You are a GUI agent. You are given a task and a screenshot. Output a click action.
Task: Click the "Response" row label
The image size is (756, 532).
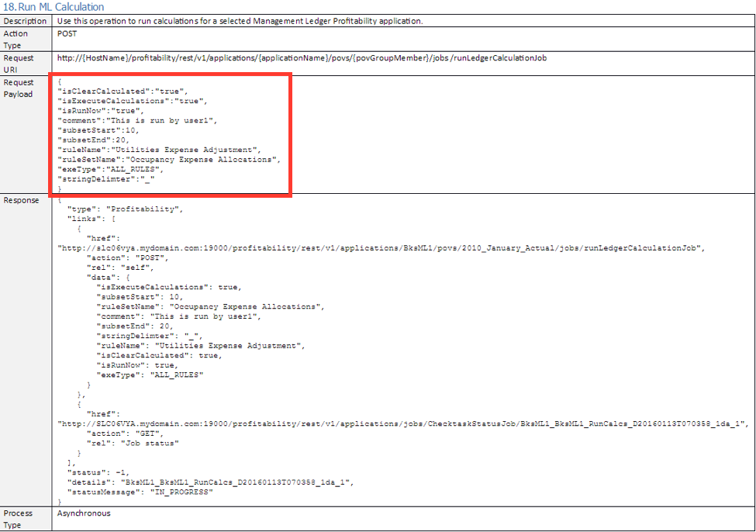point(22,200)
